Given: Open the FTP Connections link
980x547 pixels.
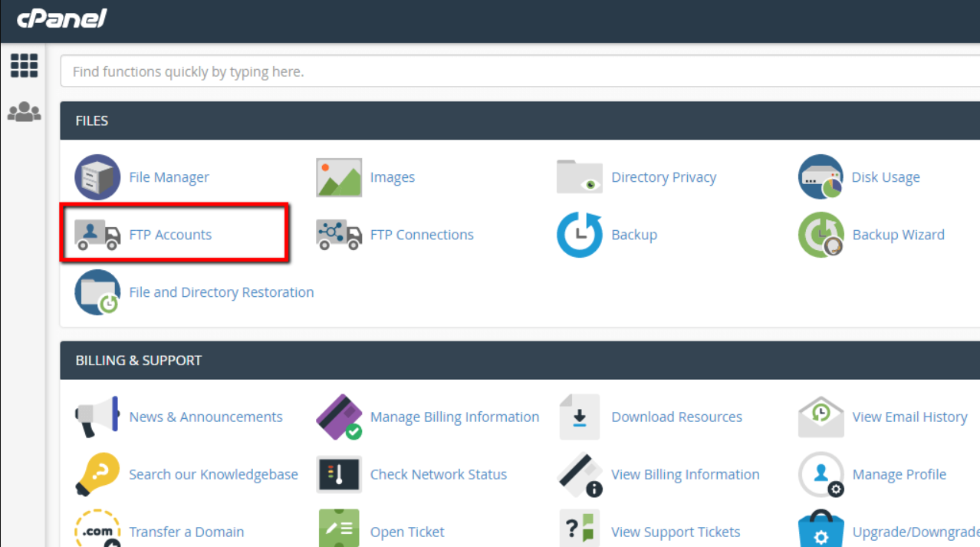Looking at the screenshot, I should (x=422, y=235).
